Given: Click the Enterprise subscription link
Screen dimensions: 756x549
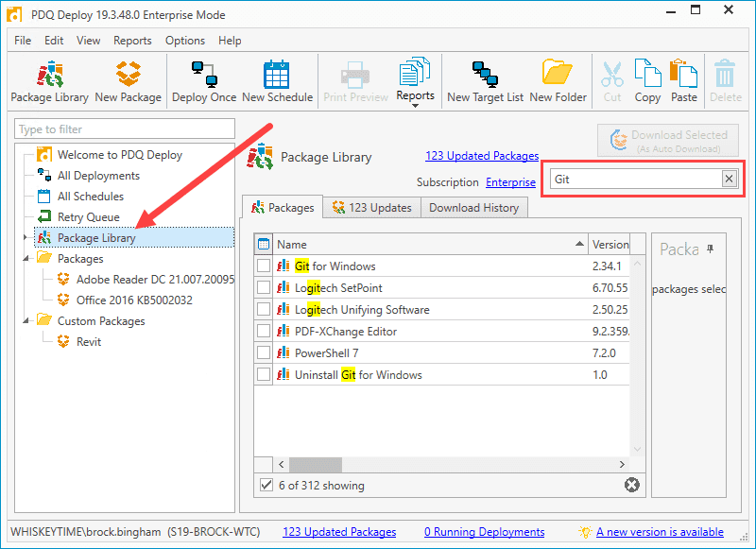Looking at the screenshot, I should point(510,182).
